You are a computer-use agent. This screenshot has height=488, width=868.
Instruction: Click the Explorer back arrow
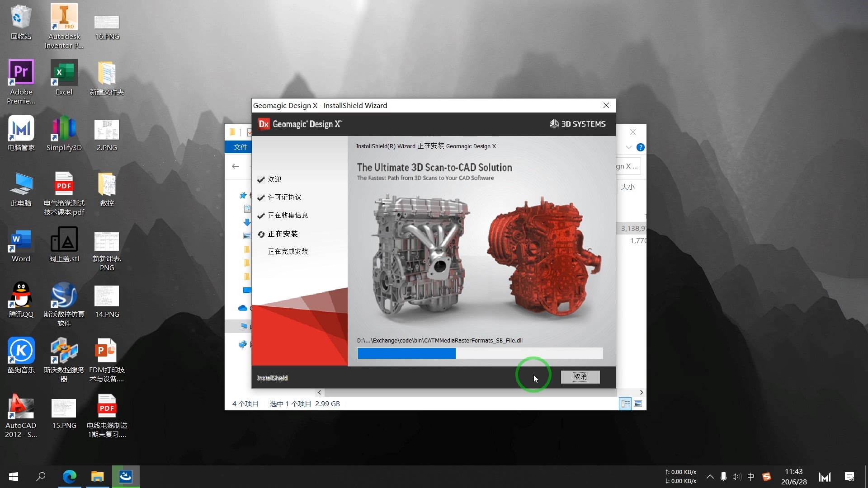point(236,166)
